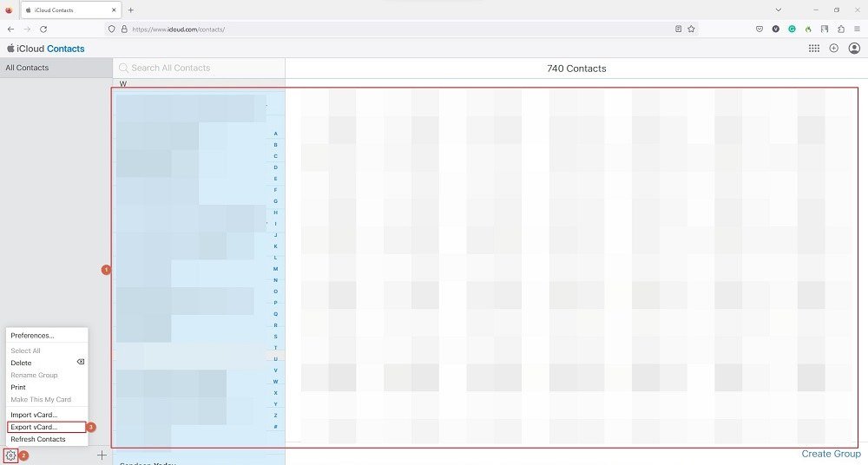Choose Refresh Contacts in the menu
Image resolution: width=868 pixels, height=465 pixels.
point(37,439)
